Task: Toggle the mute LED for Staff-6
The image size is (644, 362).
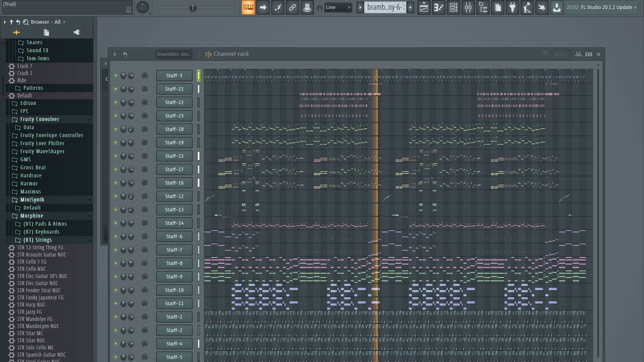Action: [116, 236]
